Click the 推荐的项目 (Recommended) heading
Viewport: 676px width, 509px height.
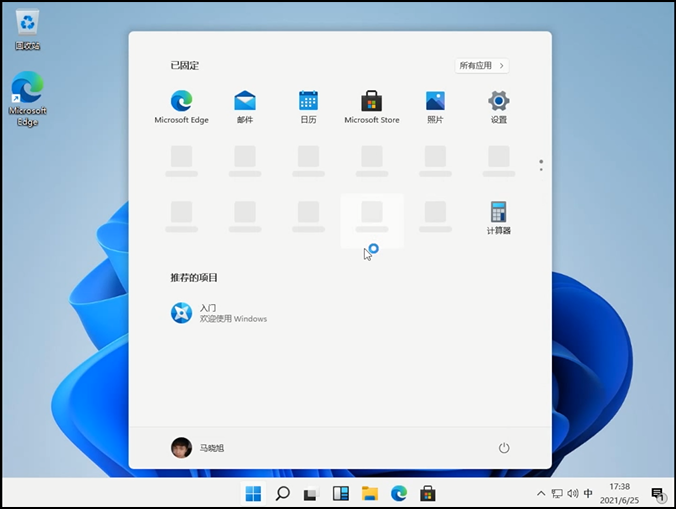point(194,278)
